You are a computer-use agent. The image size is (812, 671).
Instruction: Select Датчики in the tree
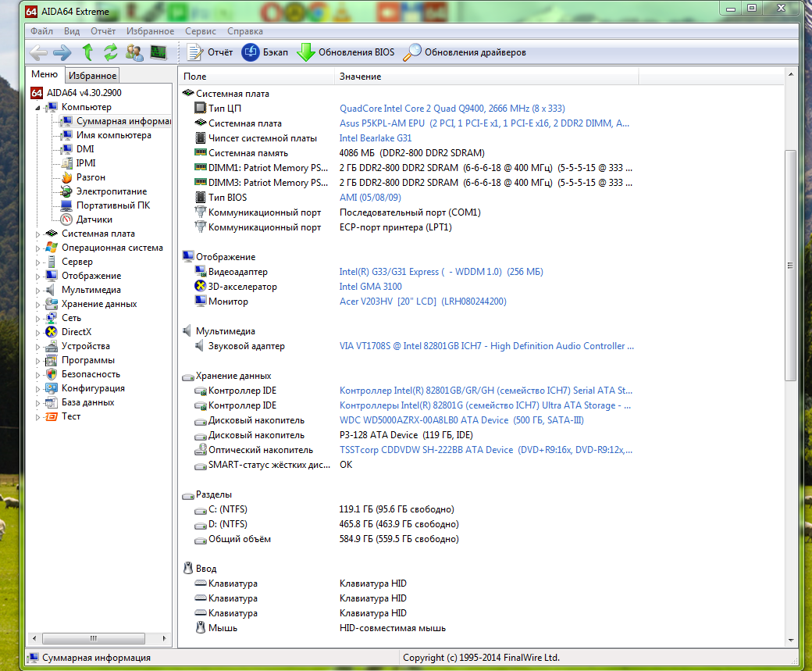(94, 220)
